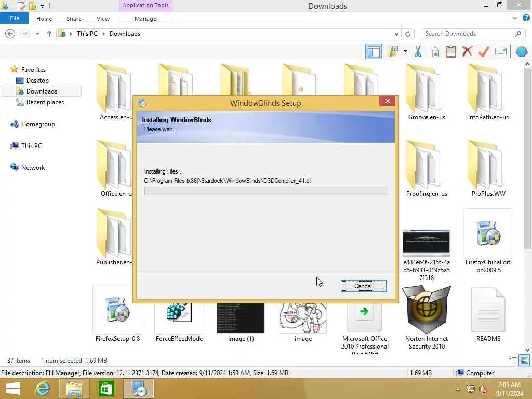Viewport: 532px width, 399px height.
Task: Switch to large icons view toggle
Action: click(x=524, y=361)
